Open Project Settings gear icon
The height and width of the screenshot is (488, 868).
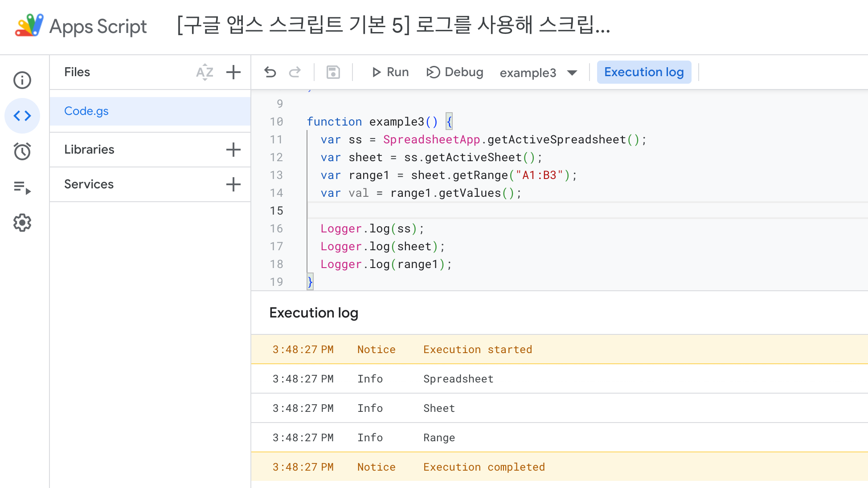click(22, 223)
